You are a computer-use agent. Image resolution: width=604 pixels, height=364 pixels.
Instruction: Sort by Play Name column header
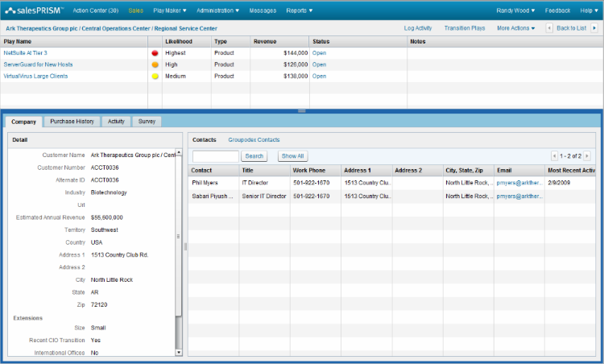(x=74, y=42)
